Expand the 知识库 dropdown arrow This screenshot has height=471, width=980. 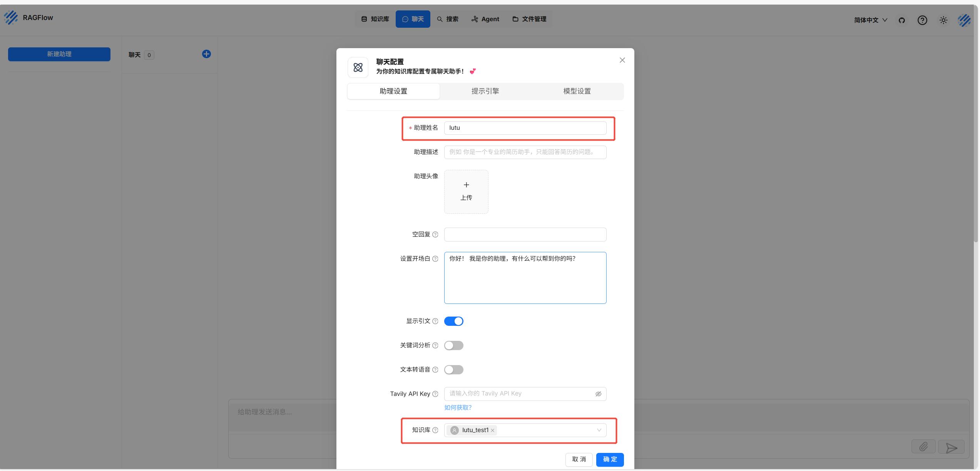pos(599,430)
